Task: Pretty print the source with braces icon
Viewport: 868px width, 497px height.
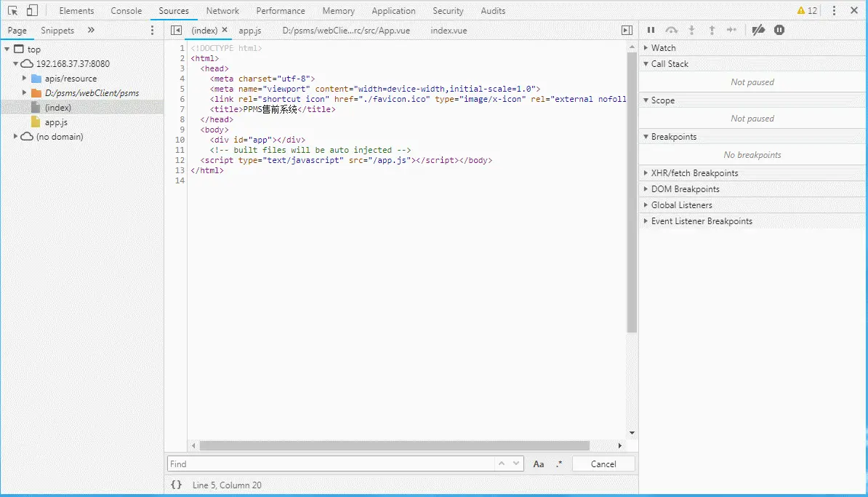Action: [x=176, y=485]
